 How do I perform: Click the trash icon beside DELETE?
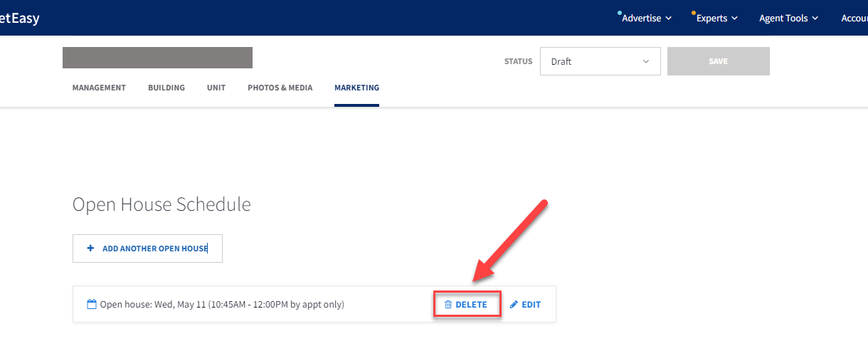click(x=448, y=305)
